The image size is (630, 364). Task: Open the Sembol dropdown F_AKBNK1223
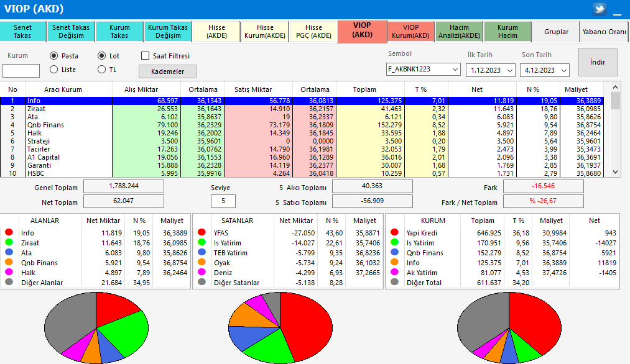423,70
